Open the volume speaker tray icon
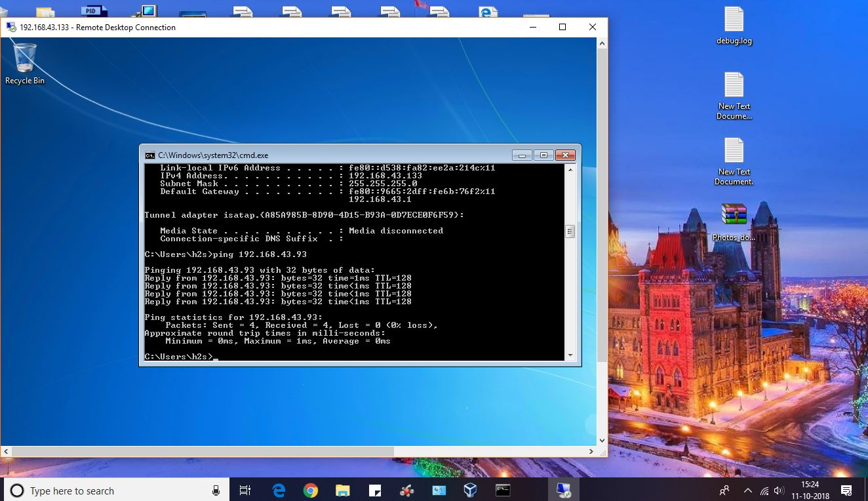Image resolution: width=868 pixels, height=501 pixels. pos(779,491)
